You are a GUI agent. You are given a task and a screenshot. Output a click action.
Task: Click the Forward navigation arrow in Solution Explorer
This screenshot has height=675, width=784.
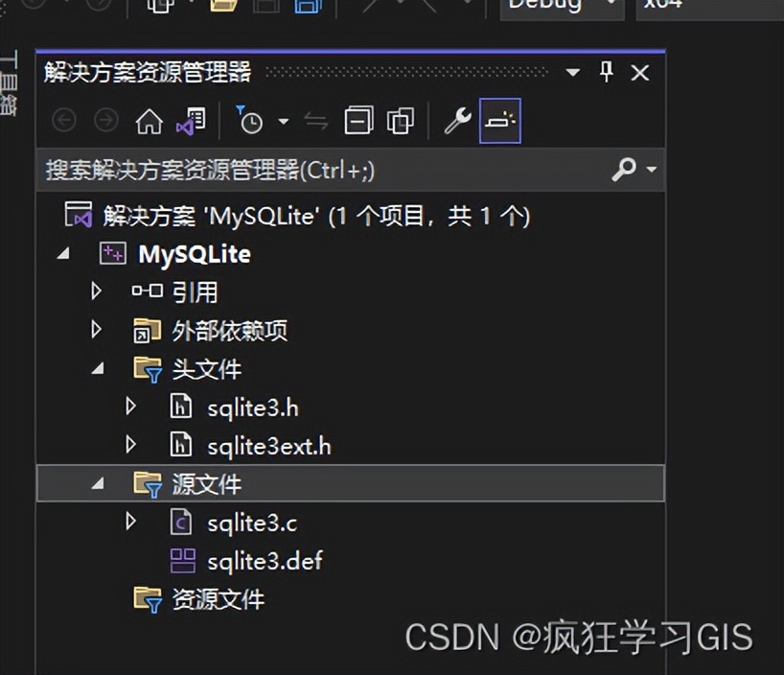click(106, 120)
